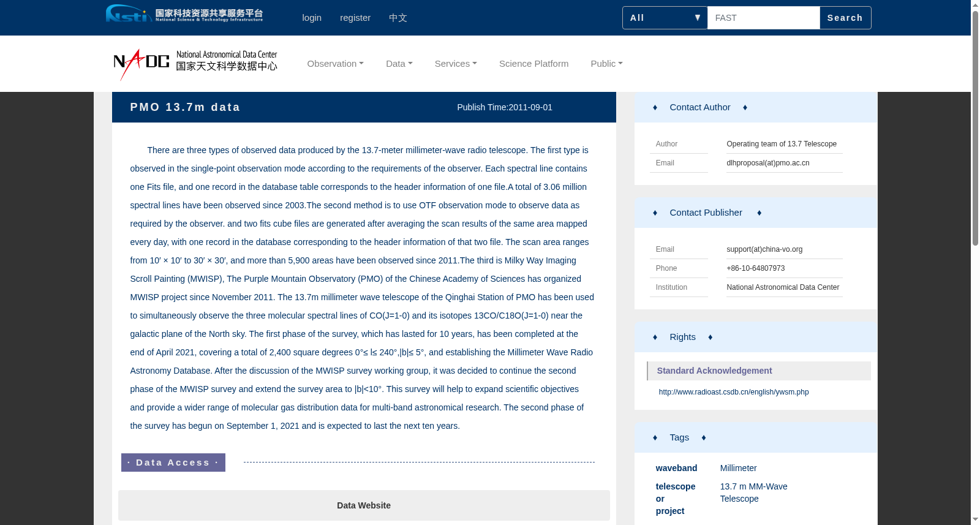Screen dimensions: 980x525
Task: Click the page vertical scrollbar thumb
Action: 975,127
